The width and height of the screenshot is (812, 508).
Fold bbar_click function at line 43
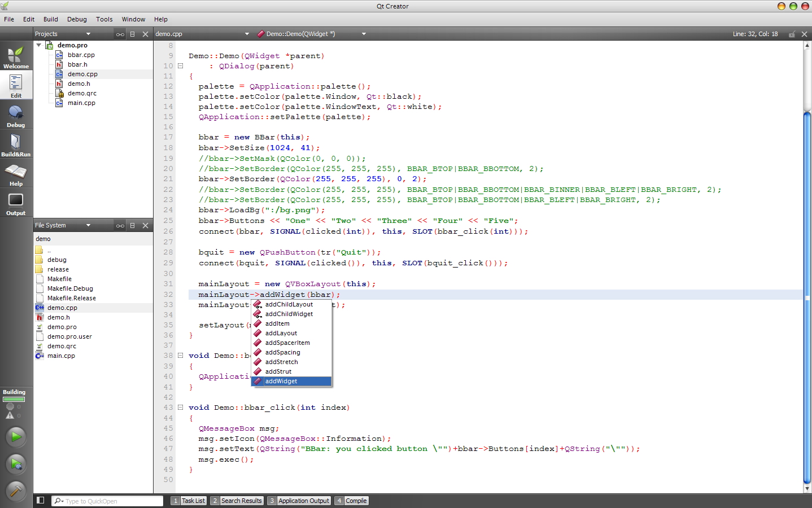tap(181, 407)
